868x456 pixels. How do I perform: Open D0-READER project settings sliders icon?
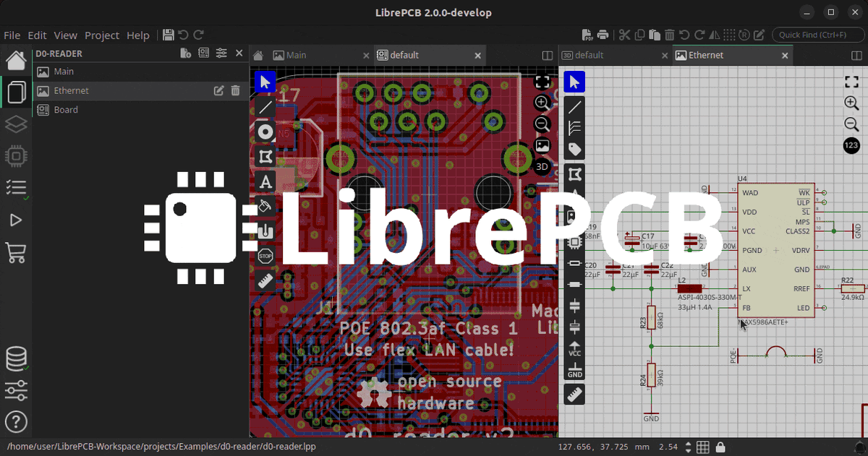click(221, 53)
